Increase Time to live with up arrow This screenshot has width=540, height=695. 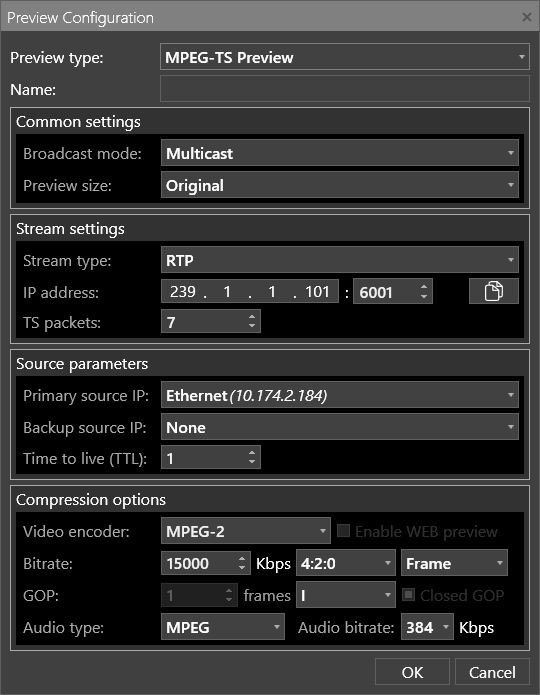pos(252,453)
